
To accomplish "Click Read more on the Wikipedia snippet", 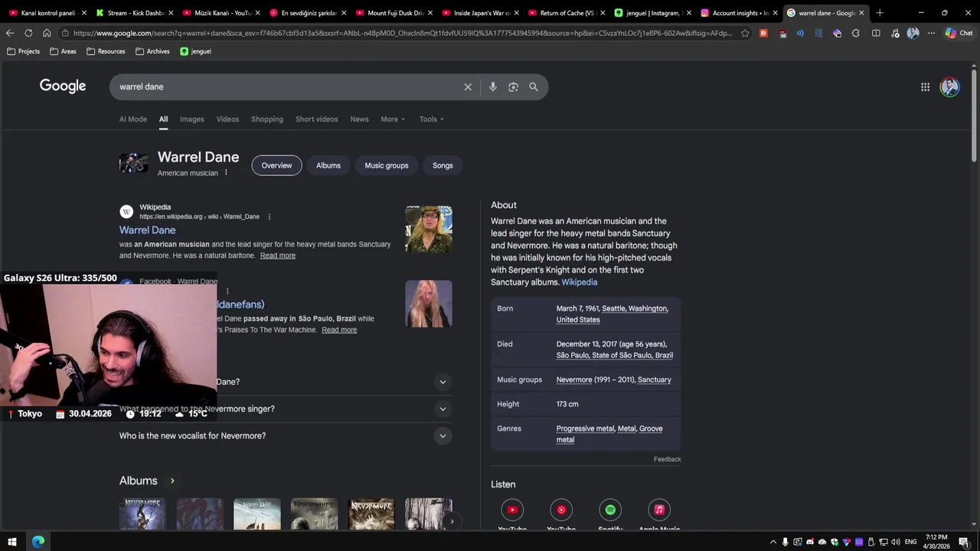I will [x=278, y=256].
